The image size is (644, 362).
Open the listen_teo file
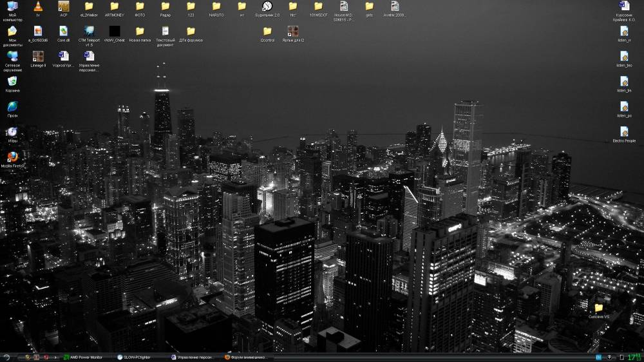[x=624, y=56]
